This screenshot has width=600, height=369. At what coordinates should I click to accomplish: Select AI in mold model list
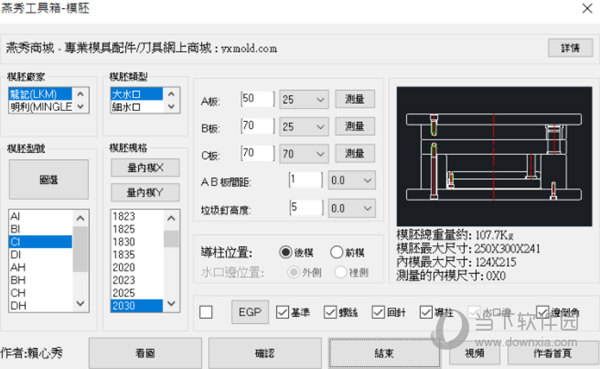click(x=40, y=216)
